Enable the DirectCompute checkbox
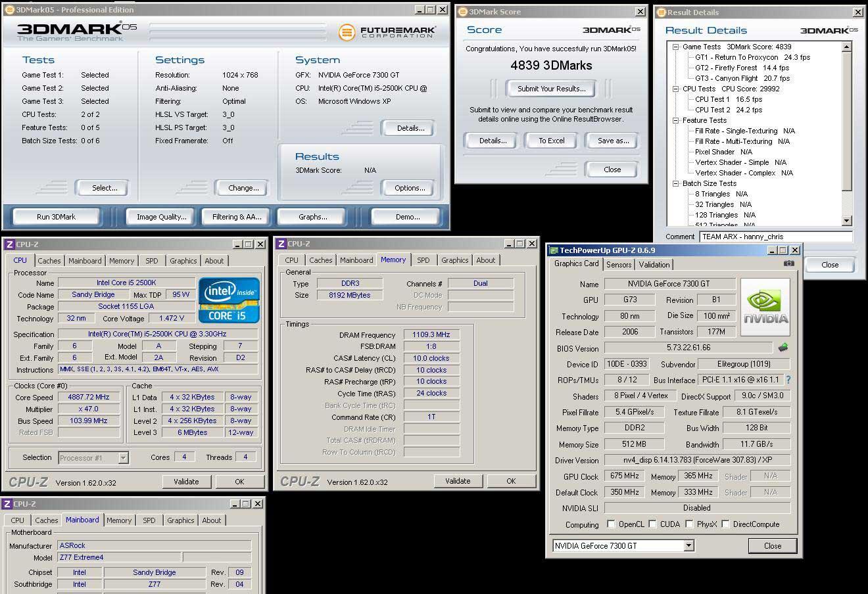Screen dimensions: 868x594 pos(725,524)
